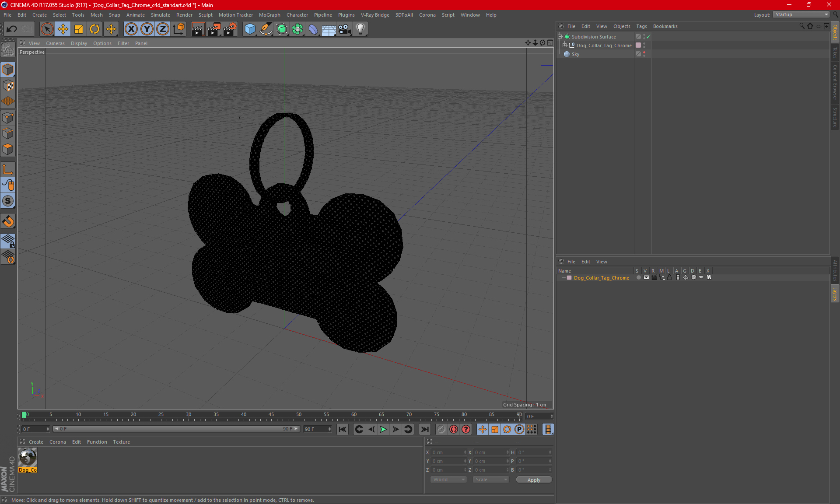Play animation forward
The width and height of the screenshot is (840, 504).
click(383, 429)
